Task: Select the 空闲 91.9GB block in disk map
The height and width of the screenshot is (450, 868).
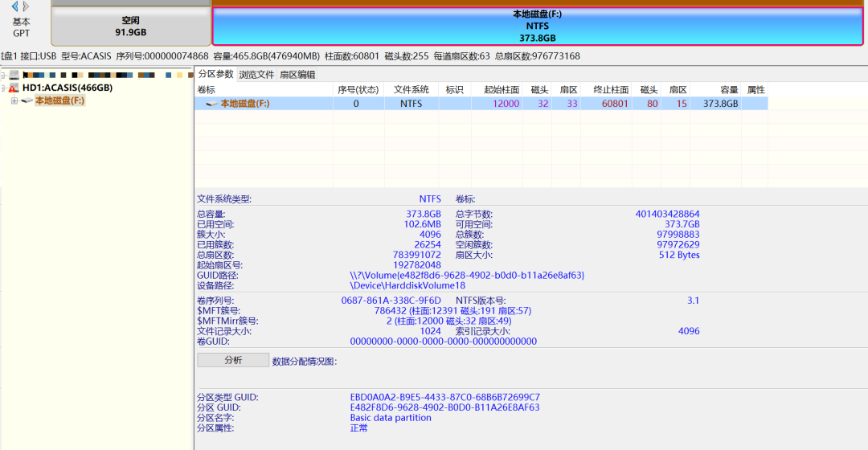Action: pyautogui.click(x=131, y=26)
